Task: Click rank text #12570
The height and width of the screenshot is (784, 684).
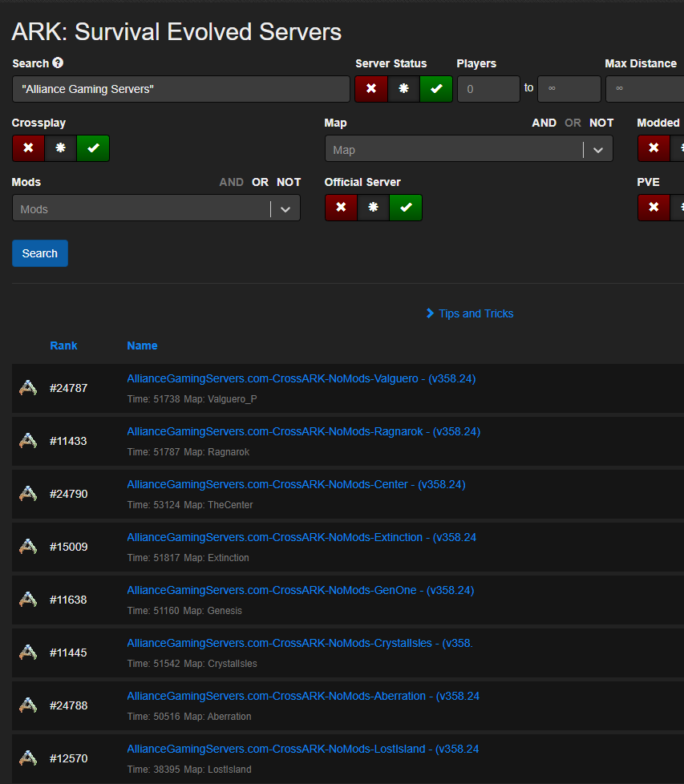Action: point(68,758)
